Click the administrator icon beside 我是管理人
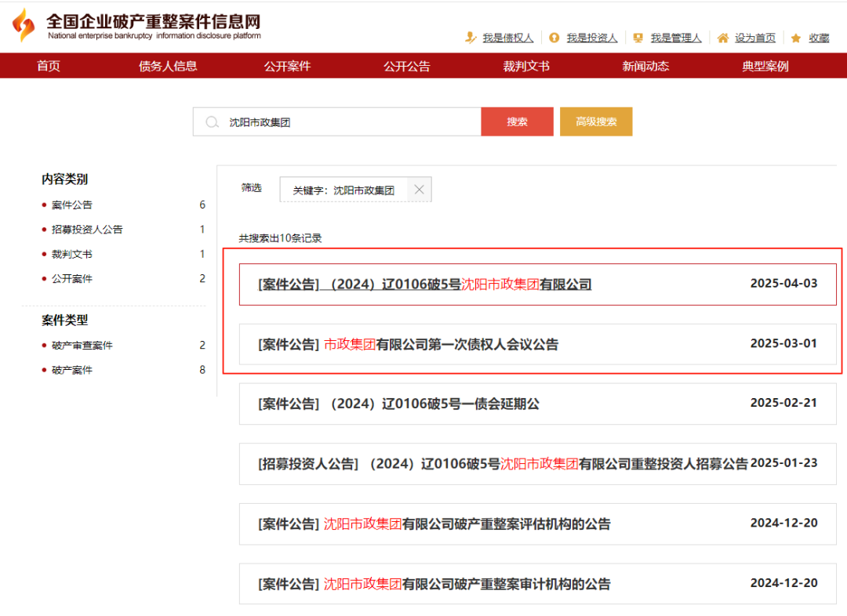Viewport: 847px width, 616px height. [x=638, y=38]
